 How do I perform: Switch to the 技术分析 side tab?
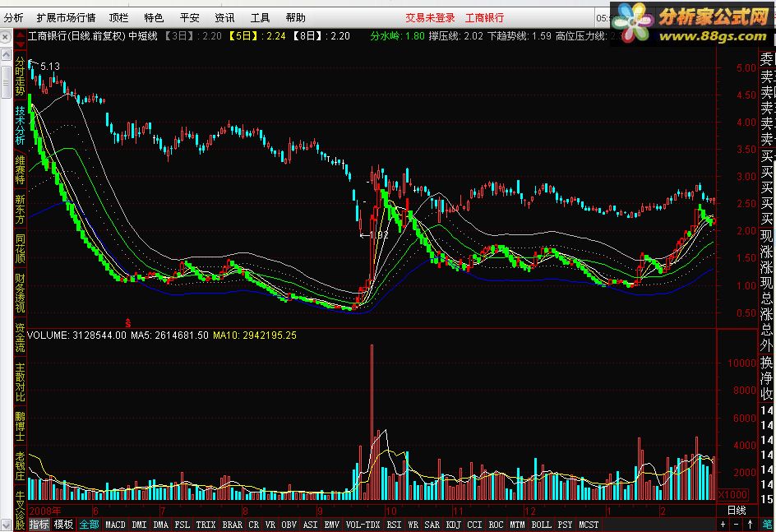pyautogui.click(x=20, y=124)
